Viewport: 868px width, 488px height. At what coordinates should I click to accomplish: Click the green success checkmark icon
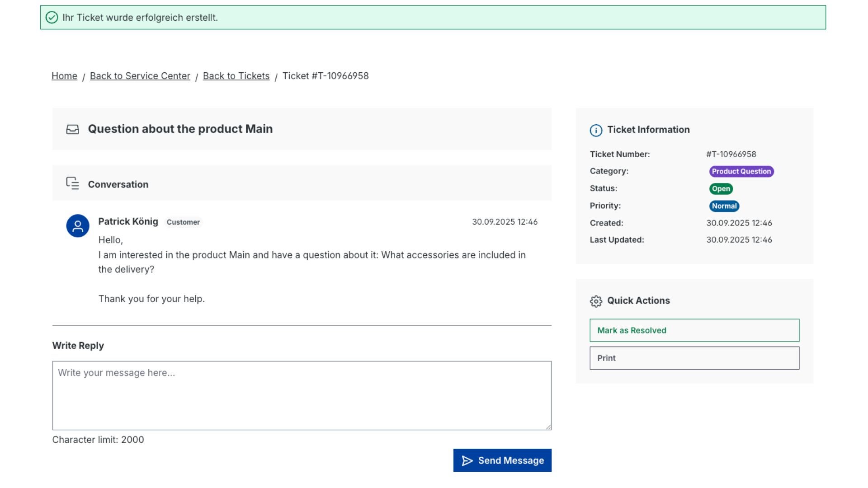pos(52,18)
